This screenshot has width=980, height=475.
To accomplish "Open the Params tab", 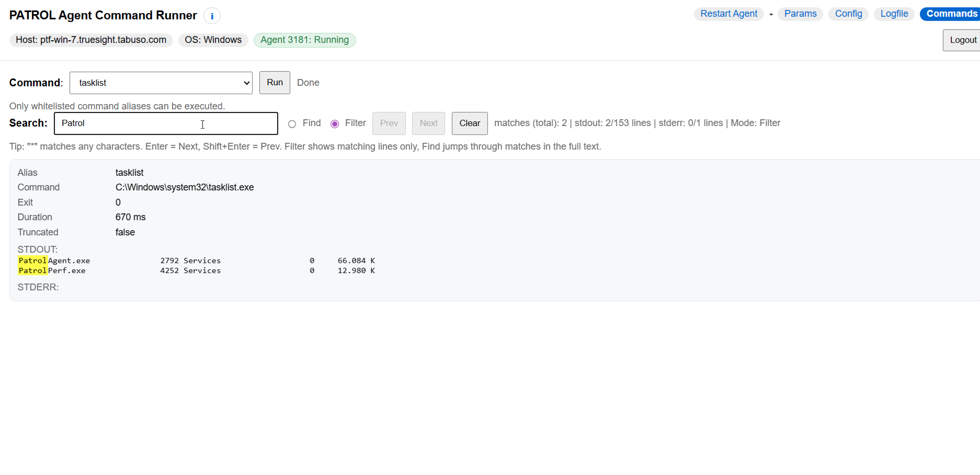I will pyautogui.click(x=800, y=14).
